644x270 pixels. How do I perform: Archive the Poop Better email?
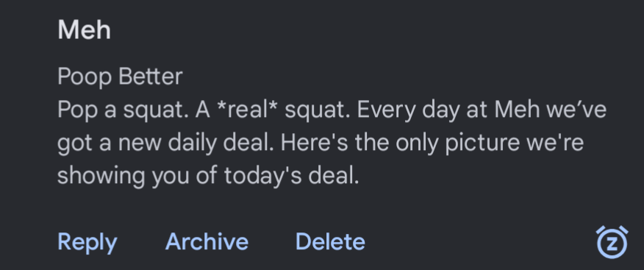(207, 241)
